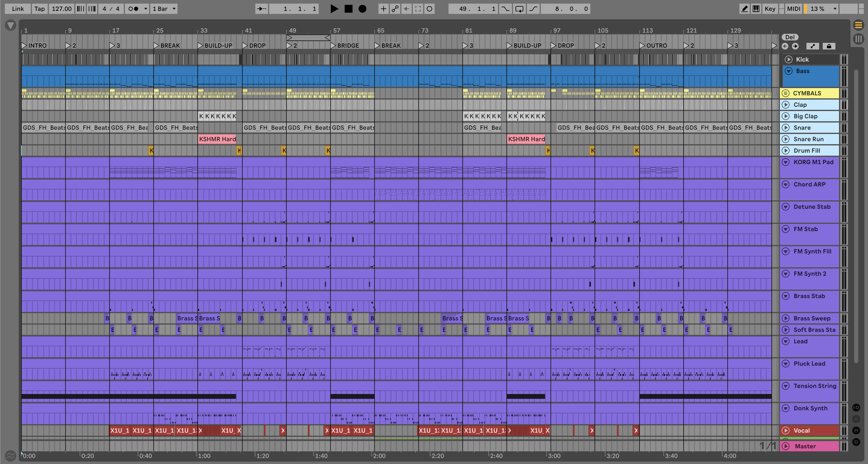Collapse the KORG M1 Pad track

(786, 162)
